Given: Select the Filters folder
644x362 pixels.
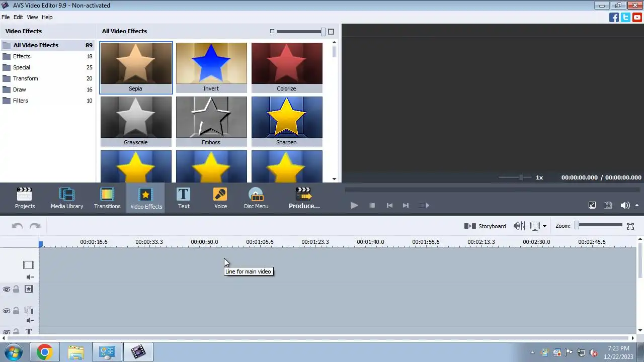Looking at the screenshot, I should click(x=48, y=101).
